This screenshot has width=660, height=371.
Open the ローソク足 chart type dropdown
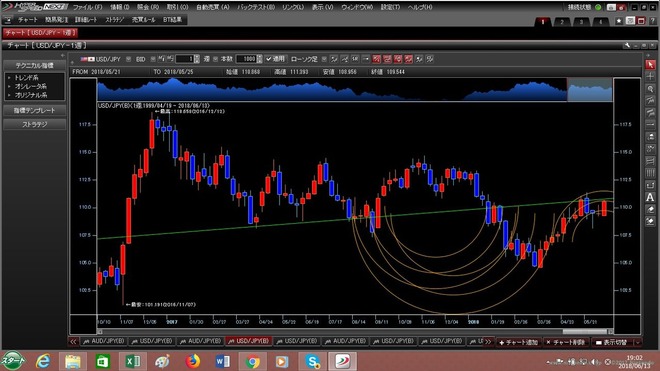(x=324, y=59)
